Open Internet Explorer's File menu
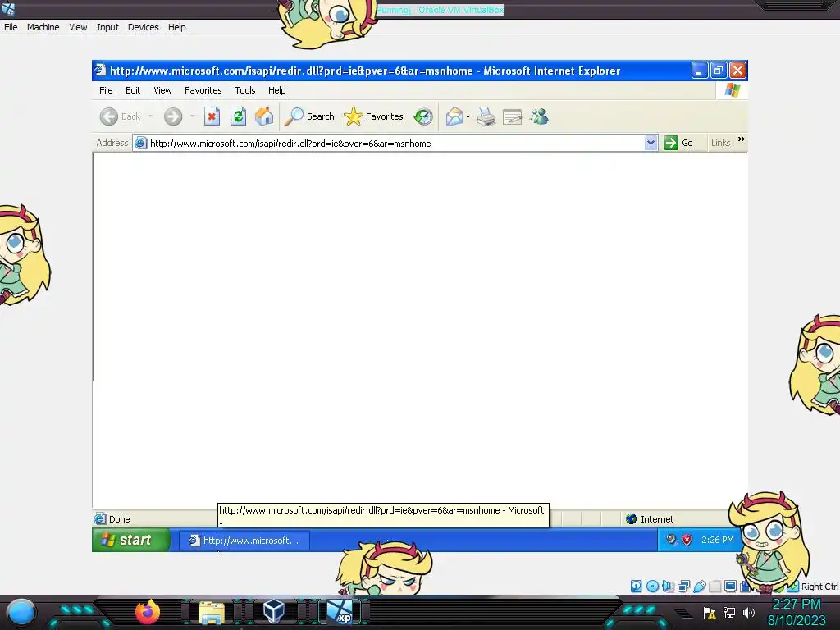The width and height of the screenshot is (840, 630). [x=106, y=90]
